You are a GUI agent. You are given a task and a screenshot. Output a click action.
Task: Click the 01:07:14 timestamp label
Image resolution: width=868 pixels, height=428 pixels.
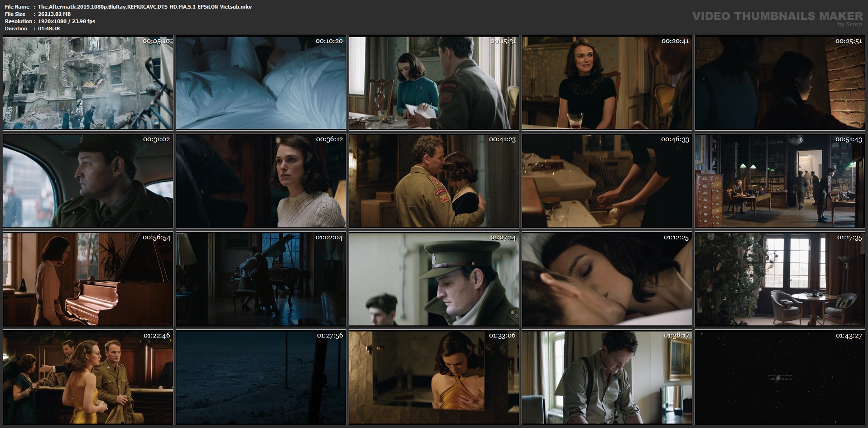pyautogui.click(x=503, y=238)
